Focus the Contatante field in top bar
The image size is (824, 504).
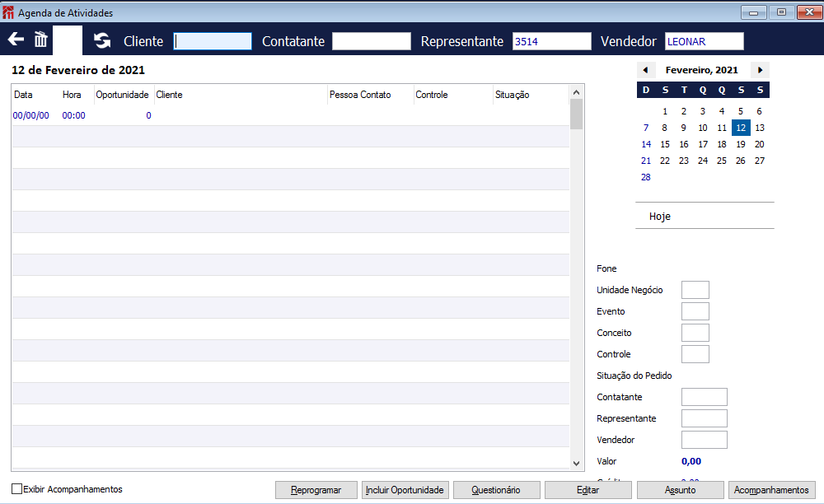click(372, 41)
